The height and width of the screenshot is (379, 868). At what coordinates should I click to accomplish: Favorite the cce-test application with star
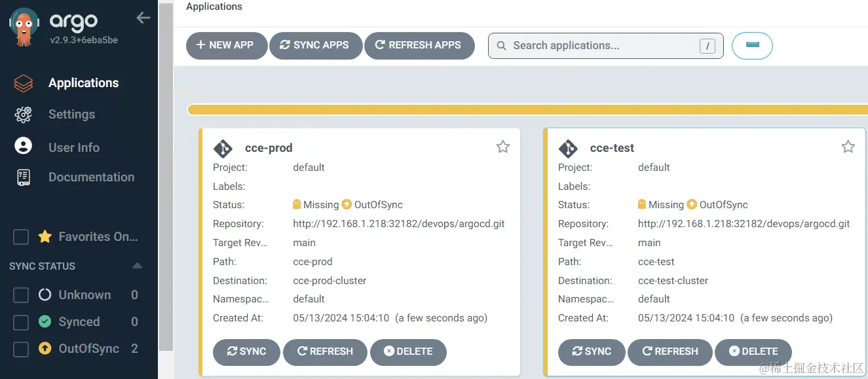click(x=848, y=147)
